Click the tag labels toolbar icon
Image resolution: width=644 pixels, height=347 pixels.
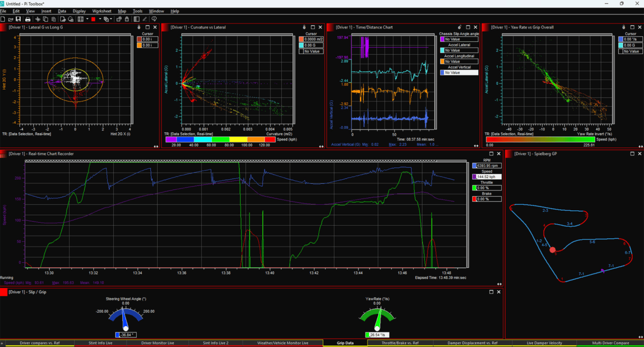(x=106, y=19)
